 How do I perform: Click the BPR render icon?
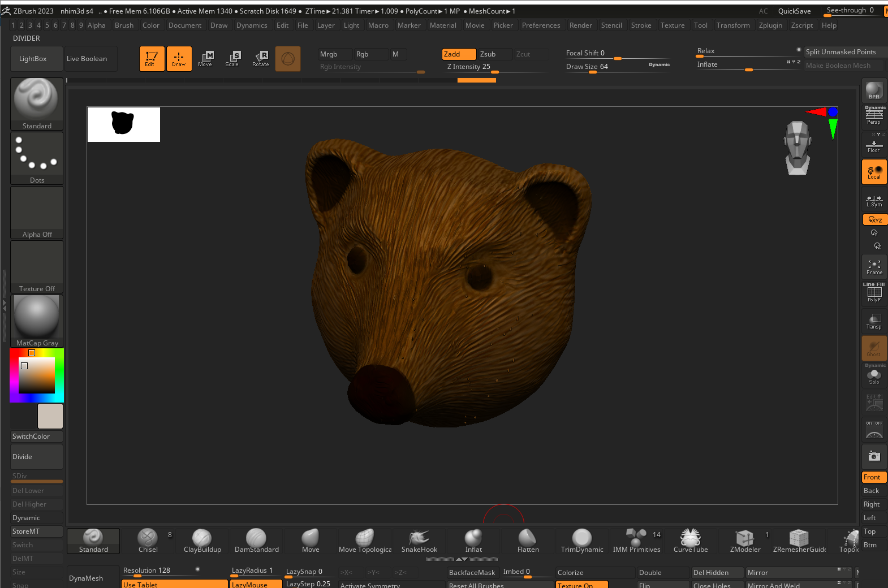[874, 91]
